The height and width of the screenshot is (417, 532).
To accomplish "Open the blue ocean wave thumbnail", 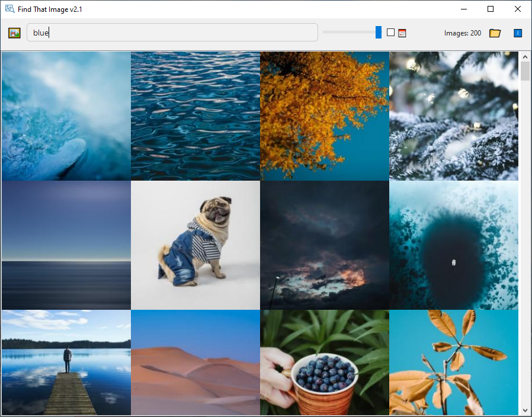I will [x=66, y=116].
